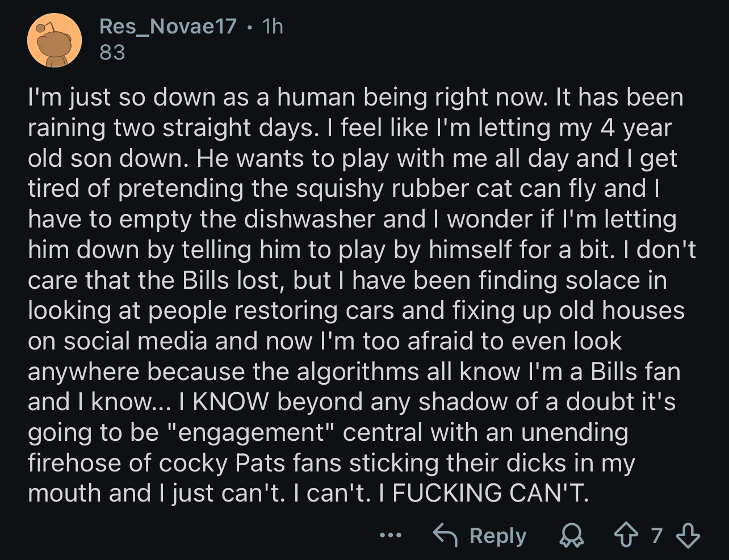This screenshot has width=729, height=560.
Task: Downvote the Res_Novae17 comment
Action: (688, 535)
